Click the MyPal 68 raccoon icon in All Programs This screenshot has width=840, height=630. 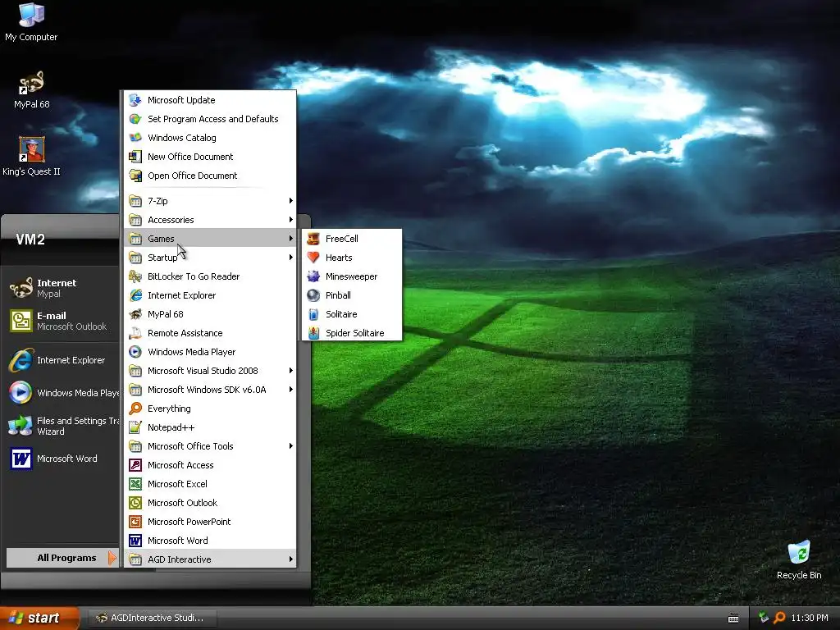tap(135, 314)
